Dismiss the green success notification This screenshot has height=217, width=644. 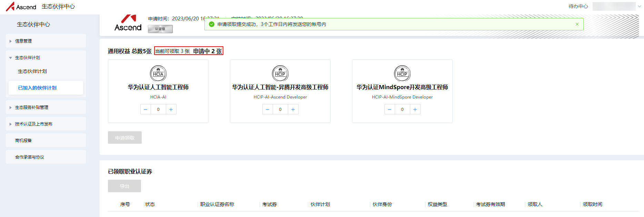577,24
